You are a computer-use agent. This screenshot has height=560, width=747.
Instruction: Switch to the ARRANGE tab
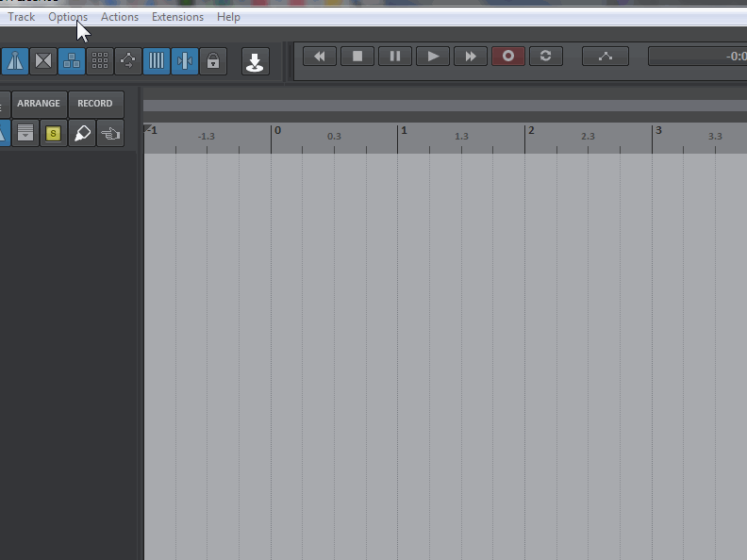coord(39,104)
